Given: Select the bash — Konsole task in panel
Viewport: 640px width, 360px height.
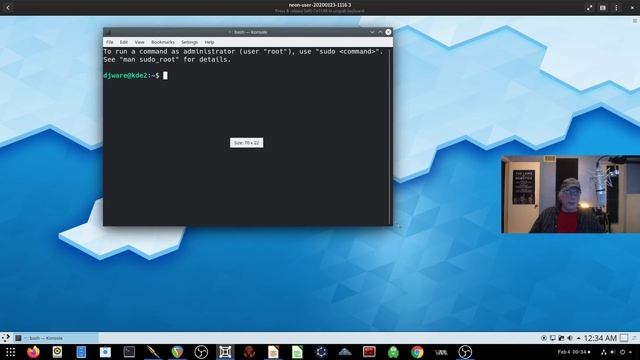Looking at the screenshot, I should pyautogui.click(x=56, y=338).
